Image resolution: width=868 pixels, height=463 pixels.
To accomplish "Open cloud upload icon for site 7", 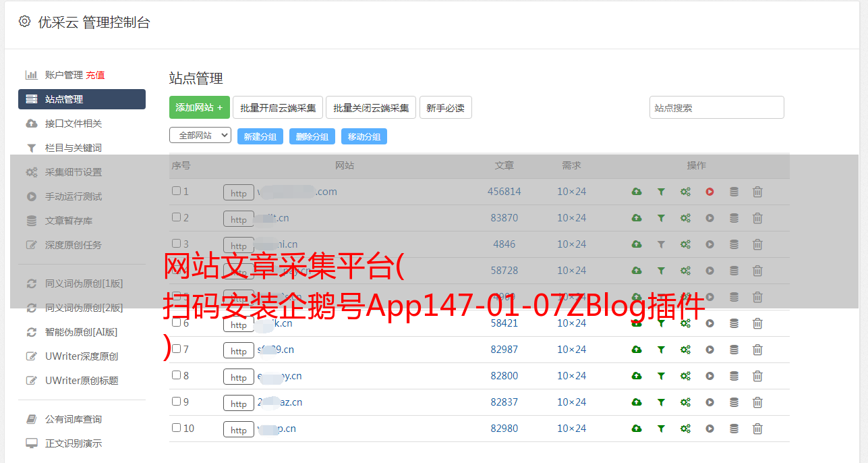I will point(637,350).
